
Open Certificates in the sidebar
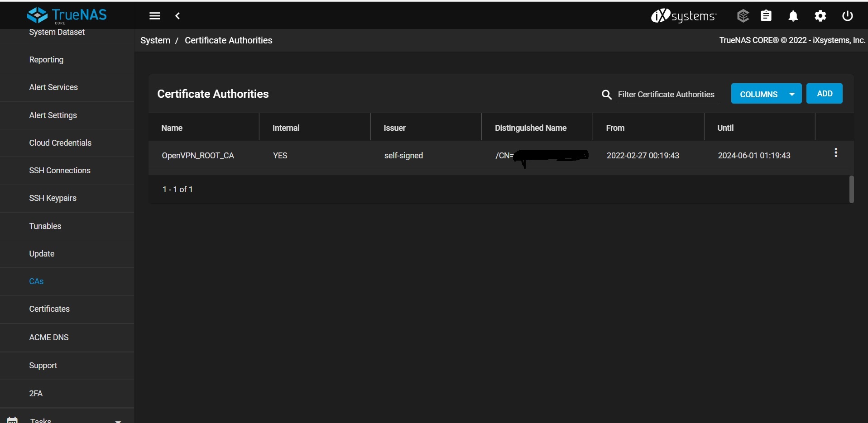pos(49,309)
